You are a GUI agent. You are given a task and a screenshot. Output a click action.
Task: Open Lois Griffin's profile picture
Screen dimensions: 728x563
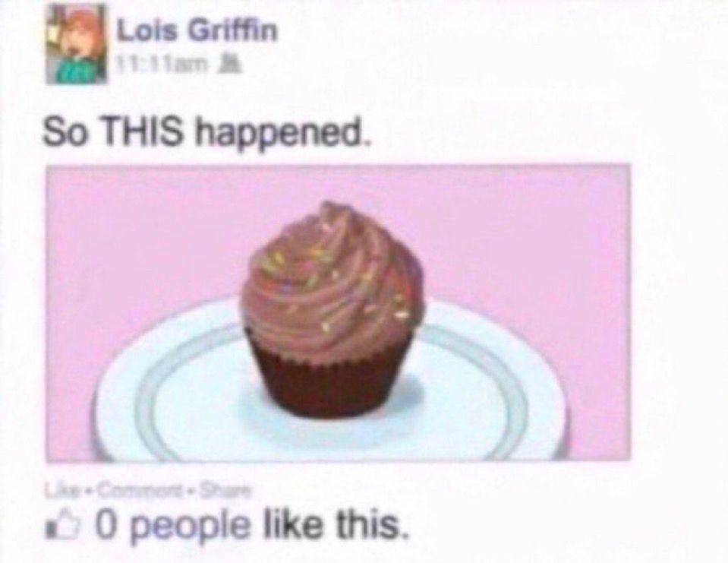click(x=76, y=45)
